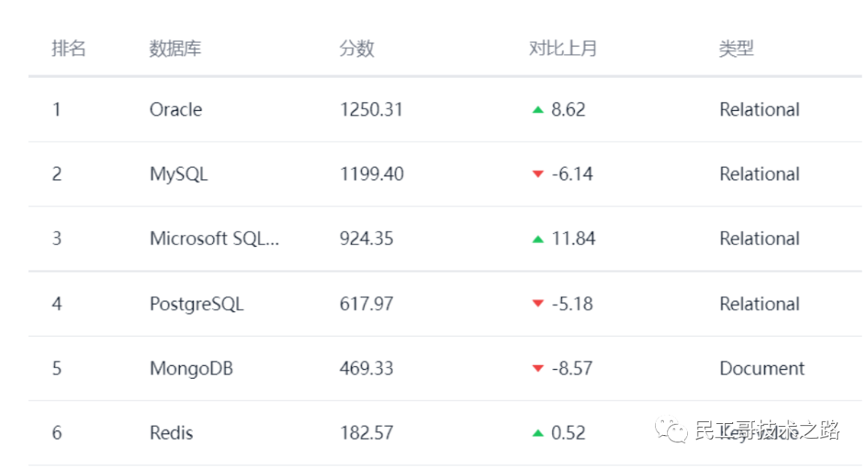Image resolution: width=868 pixels, height=468 pixels.
Task: Click the red down arrow beside -6.14
Action: tap(538, 174)
